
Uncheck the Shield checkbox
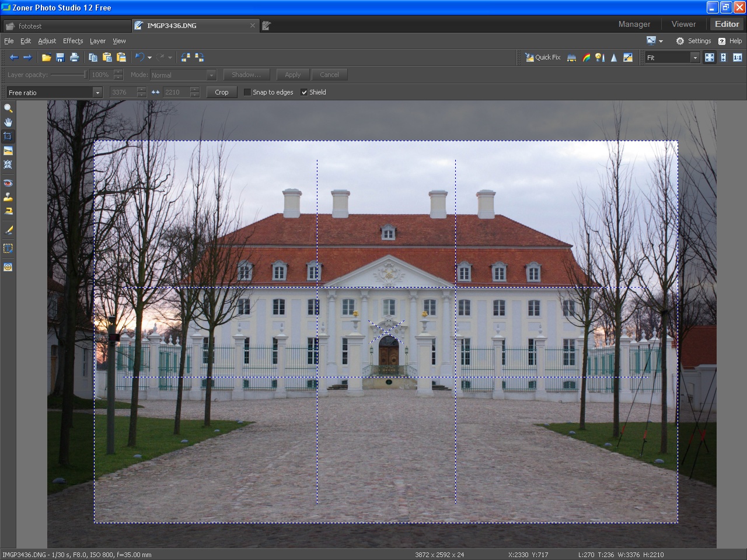pos(304,92)
